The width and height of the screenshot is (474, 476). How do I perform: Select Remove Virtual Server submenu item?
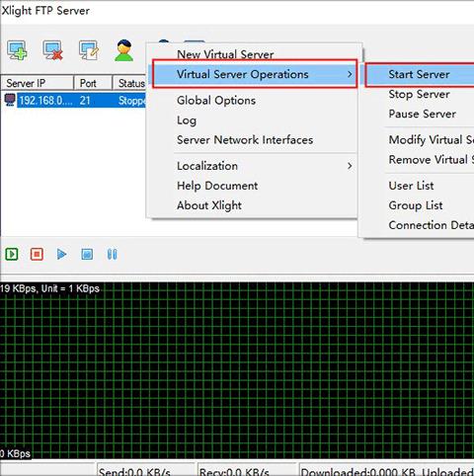coord(432,160)
